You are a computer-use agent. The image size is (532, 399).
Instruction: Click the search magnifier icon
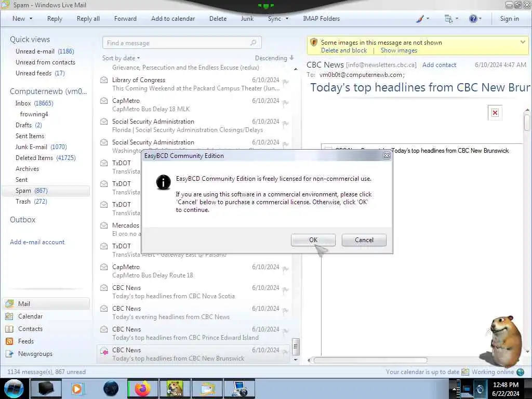point(254,43)
